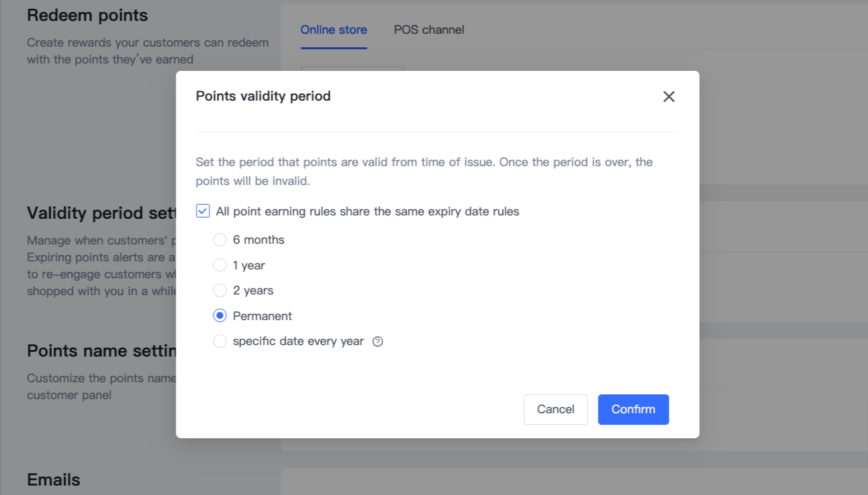Click the Points validity period dialog title
868x495 pixels.
[x=263, y=96]
